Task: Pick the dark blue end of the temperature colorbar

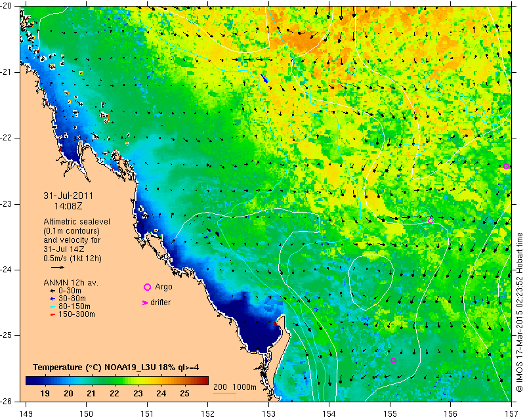Action: [x=30, y=381]
